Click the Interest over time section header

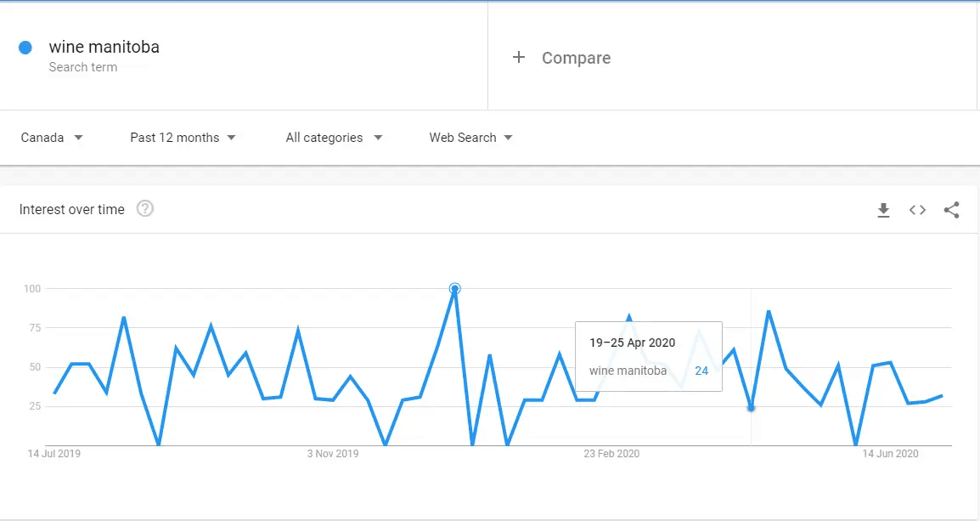[71, 209]
